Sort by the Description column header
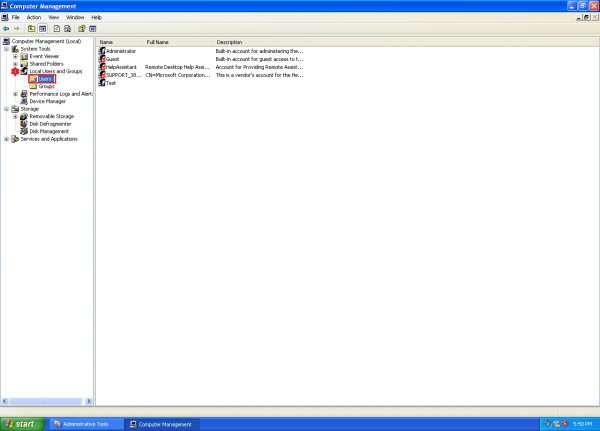 pos(259,42)
